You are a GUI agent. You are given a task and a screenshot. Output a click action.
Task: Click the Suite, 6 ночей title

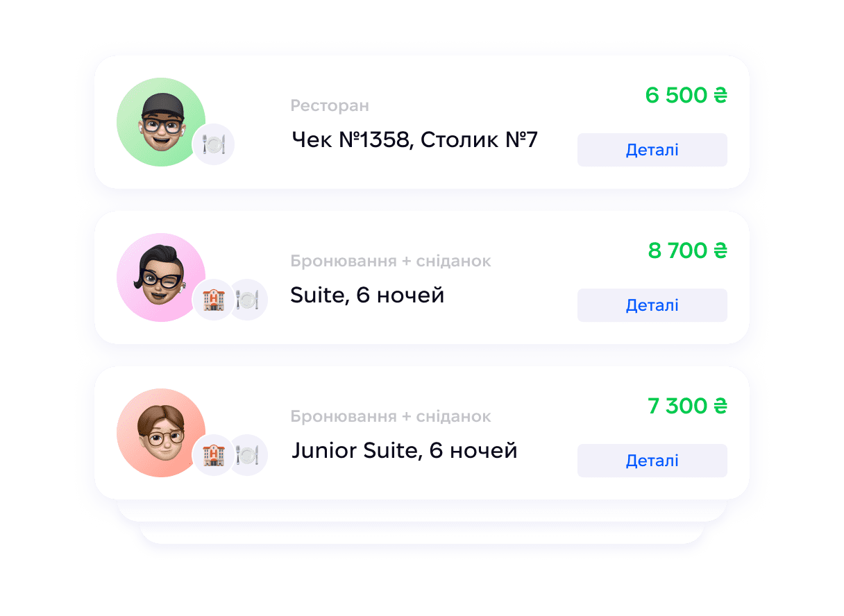[367, 296]
